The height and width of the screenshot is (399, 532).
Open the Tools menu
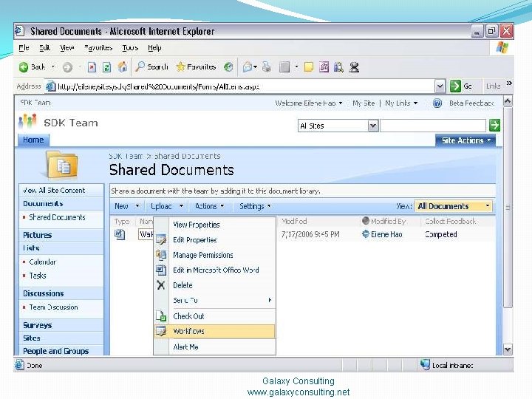[x=130, y=48]
